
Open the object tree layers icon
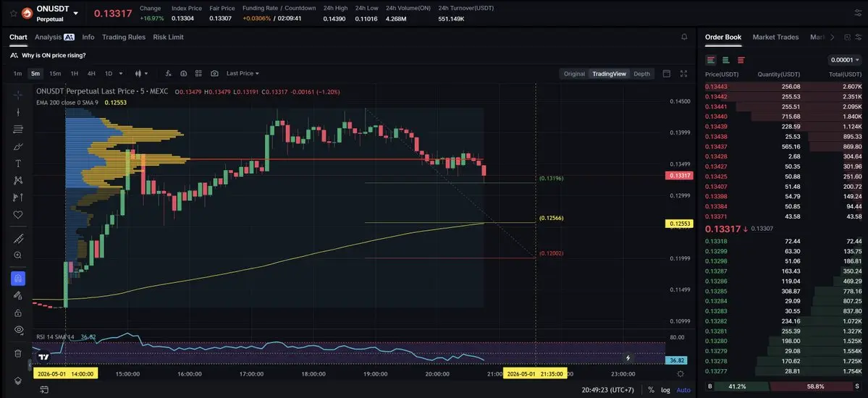coord(17,381)
